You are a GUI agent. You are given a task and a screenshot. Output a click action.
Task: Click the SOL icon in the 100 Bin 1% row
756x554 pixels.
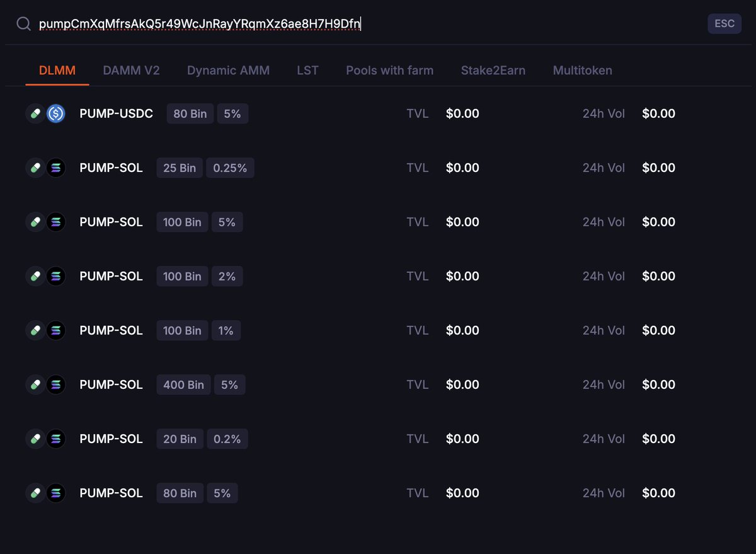[x=56, y=330]
